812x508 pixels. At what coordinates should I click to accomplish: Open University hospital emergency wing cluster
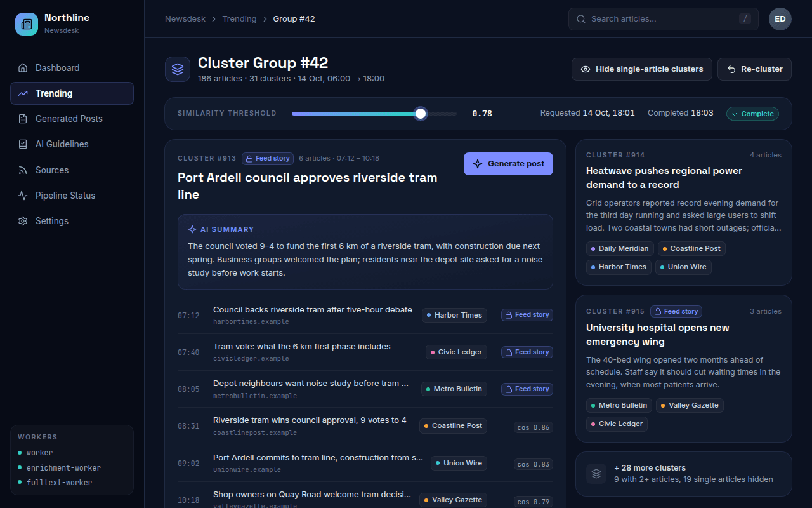click(657, 335)
